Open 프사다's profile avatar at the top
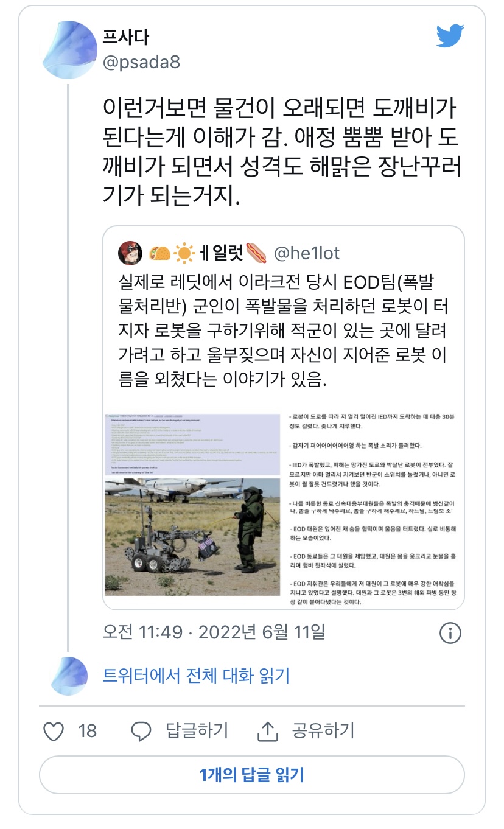The height and width of the screenshot is (829, 504). (x=69, y=50)
